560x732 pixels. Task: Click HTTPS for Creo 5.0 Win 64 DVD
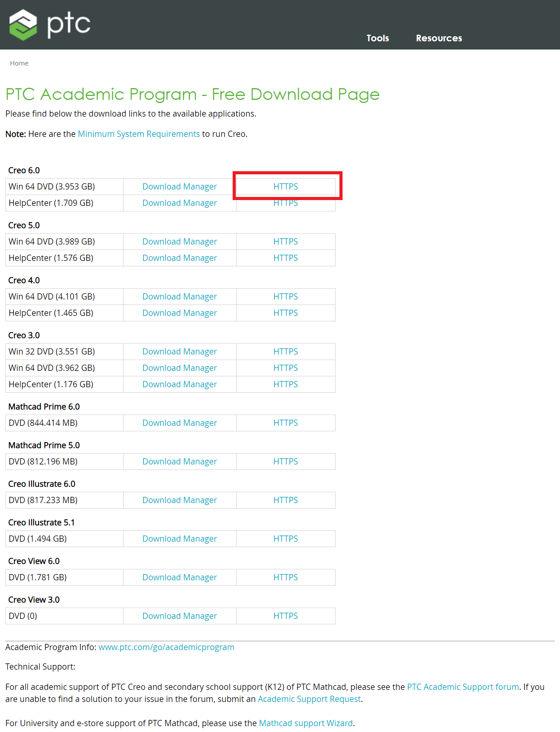pyautogui.click(x=286, y=241)
